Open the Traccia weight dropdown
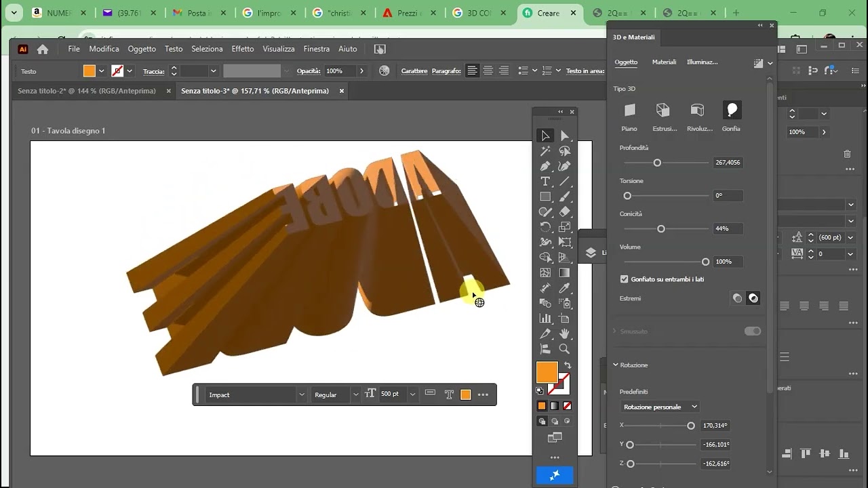The width and height of the screenshot is (868, 488). tap(213, 70)
